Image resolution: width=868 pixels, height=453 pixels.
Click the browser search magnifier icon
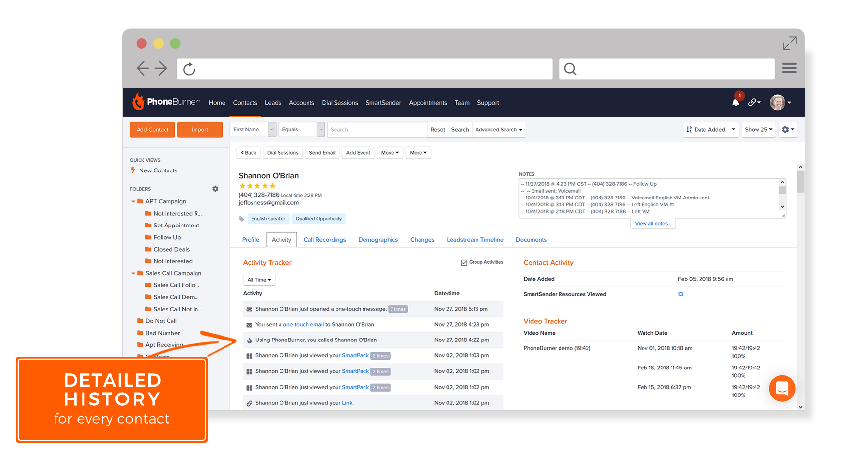tap(570, 69)
